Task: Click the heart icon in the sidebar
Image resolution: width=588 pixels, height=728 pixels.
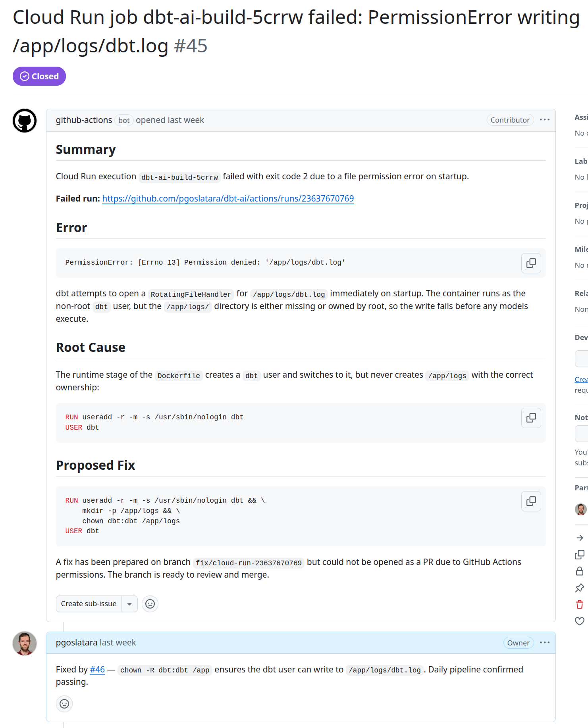Action: [580, 621]
